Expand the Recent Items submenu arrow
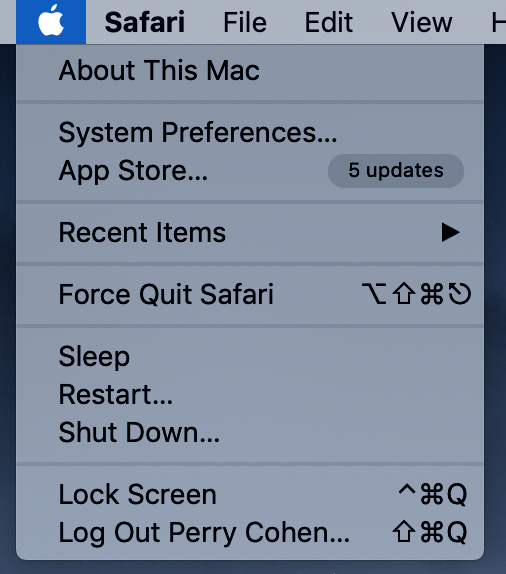 tap(450, 232)
